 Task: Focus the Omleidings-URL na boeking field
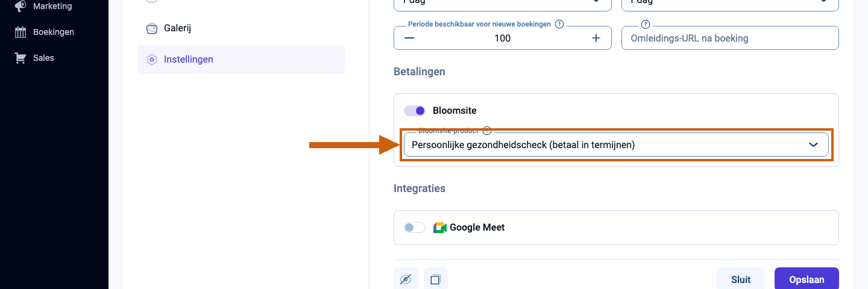(x=730, y=38)
